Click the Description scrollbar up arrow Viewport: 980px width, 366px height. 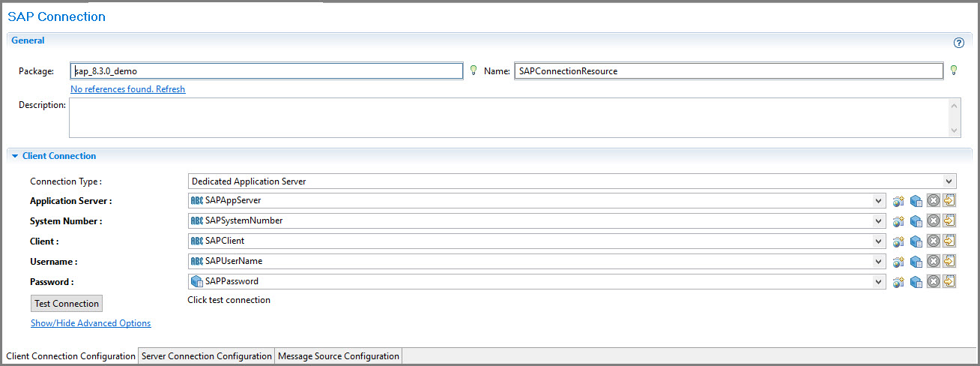[955, 106]
